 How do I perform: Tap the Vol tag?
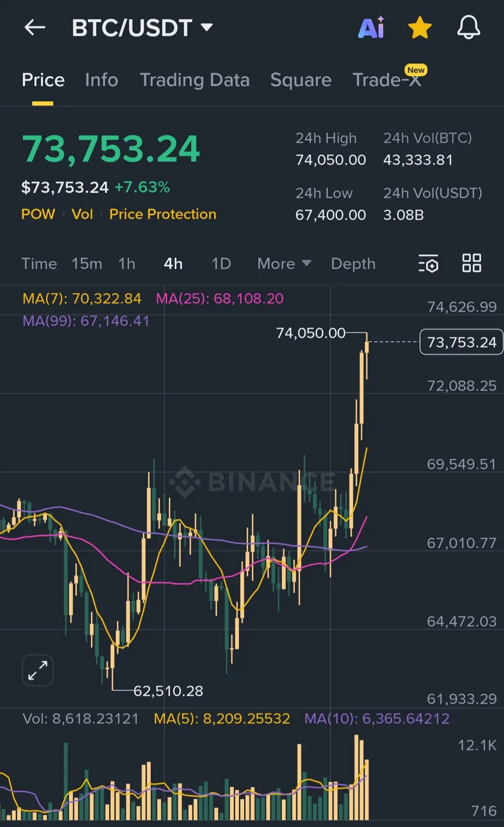[x=82, y=214]
